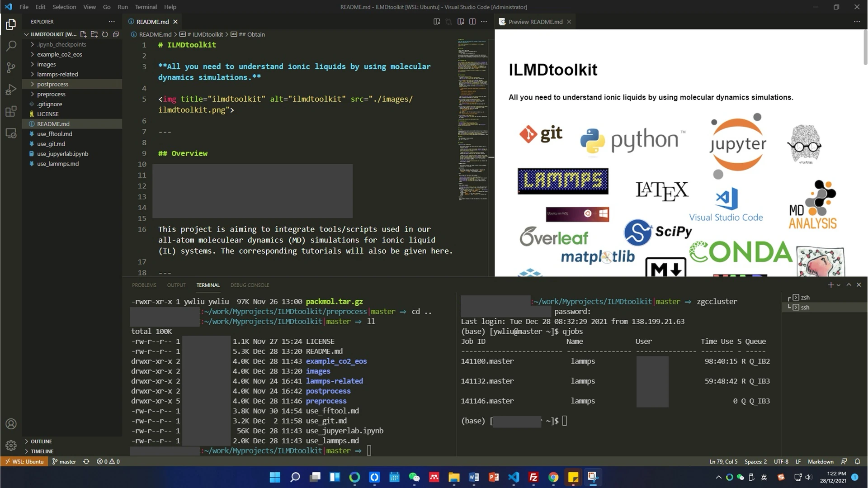868x488 pixels.
Task: Open the Windows Start menu
Action: tap(275, 477)
